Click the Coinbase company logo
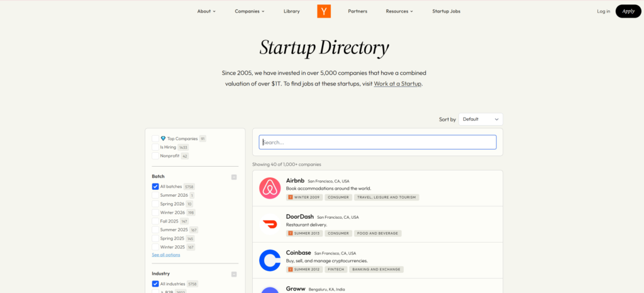644x293 pixels. click(x=270, y=260)
